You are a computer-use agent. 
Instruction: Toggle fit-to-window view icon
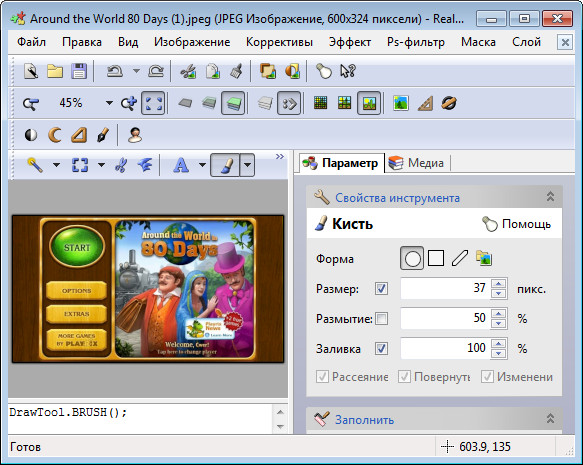(153, 103)
